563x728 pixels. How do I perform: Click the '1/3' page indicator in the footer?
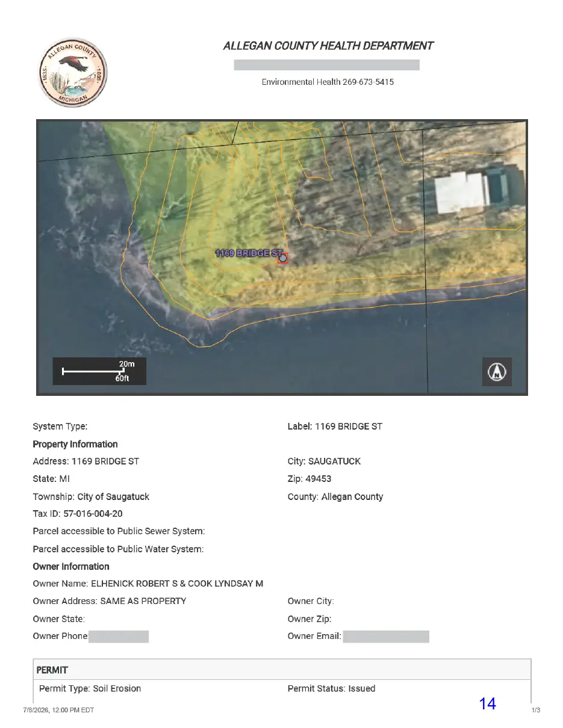pyautogui.click(x=536, y=710)
